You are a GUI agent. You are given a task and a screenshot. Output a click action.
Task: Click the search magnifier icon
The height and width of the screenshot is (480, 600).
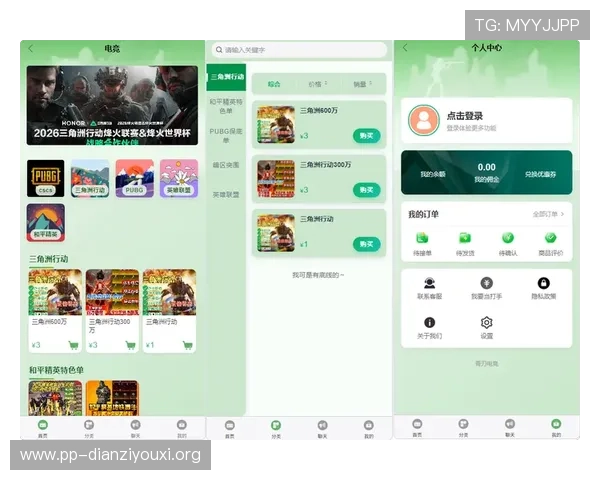219,50
